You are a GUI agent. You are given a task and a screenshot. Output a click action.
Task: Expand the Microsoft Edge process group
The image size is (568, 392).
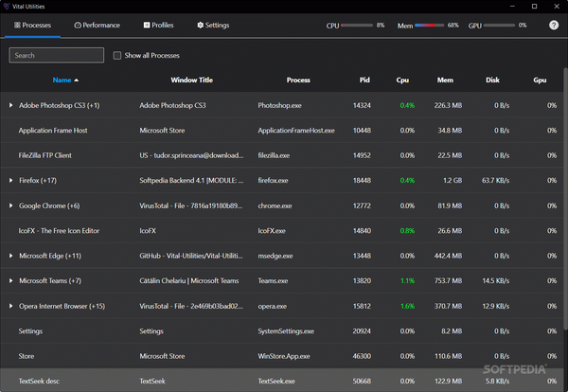click(x=11, y=256)
